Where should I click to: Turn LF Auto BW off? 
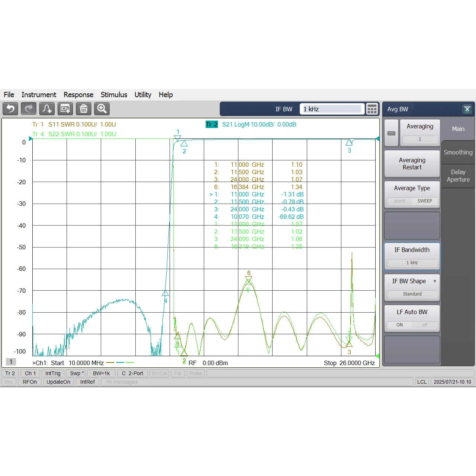pyautogui.click(x=425, y=325)
